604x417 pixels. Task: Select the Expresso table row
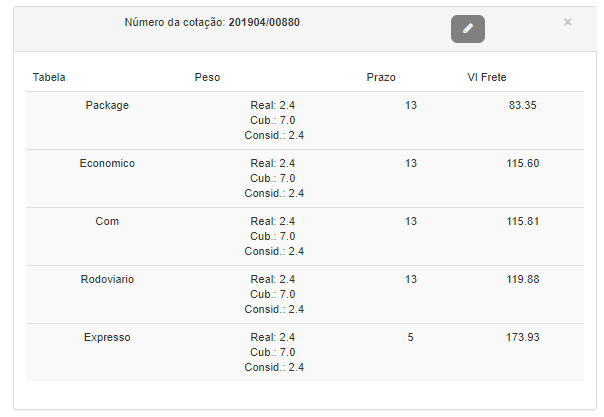point(107,337)
